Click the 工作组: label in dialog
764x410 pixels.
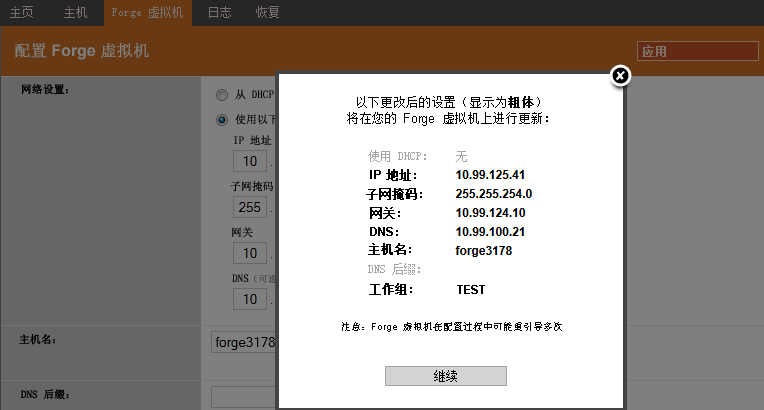(x=391, y=290)
